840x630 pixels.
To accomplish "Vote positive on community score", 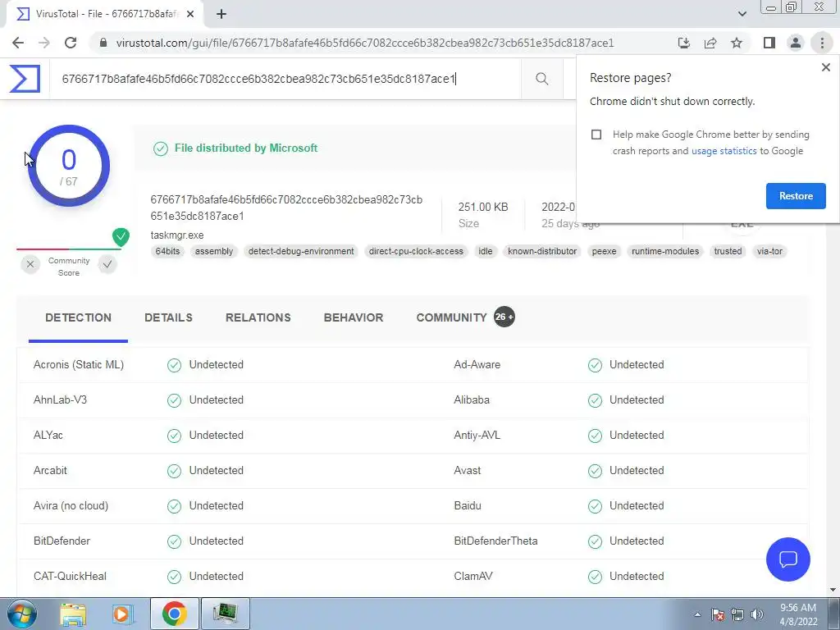I will (x=107, y=264).
